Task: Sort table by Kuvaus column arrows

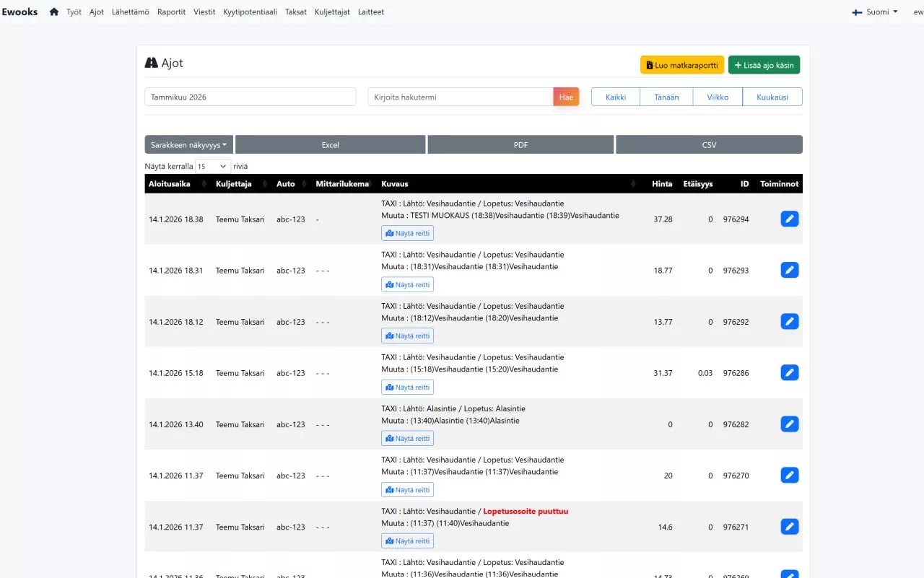Action: [633, 184]
